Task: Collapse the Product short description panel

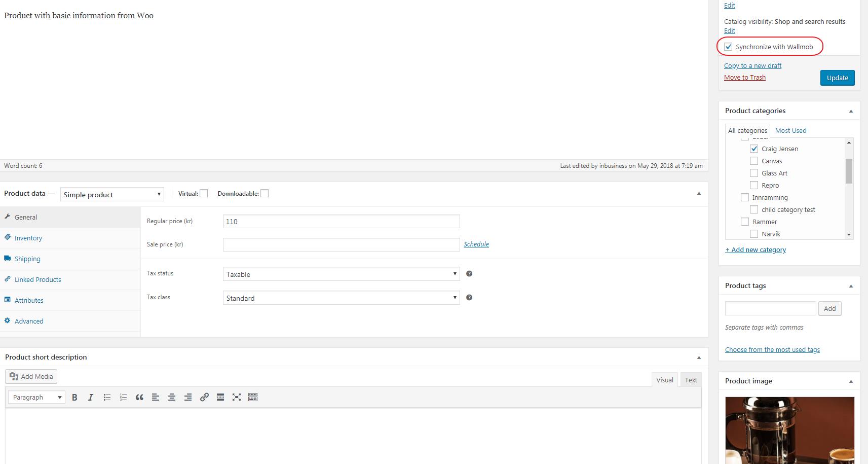Action: (699, 358)
